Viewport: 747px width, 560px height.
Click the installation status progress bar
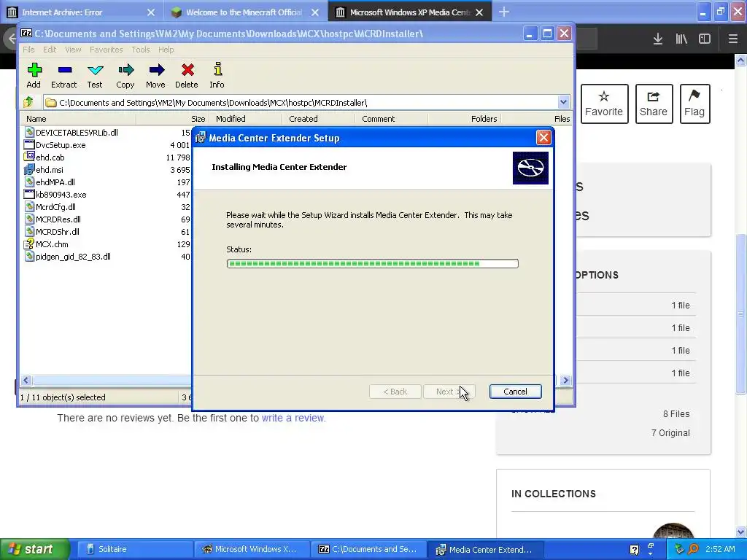point(373,263)
